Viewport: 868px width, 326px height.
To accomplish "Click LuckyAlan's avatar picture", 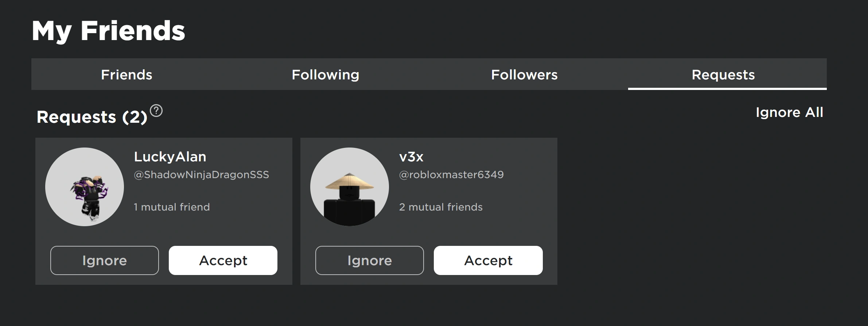I will coord(85,186).
